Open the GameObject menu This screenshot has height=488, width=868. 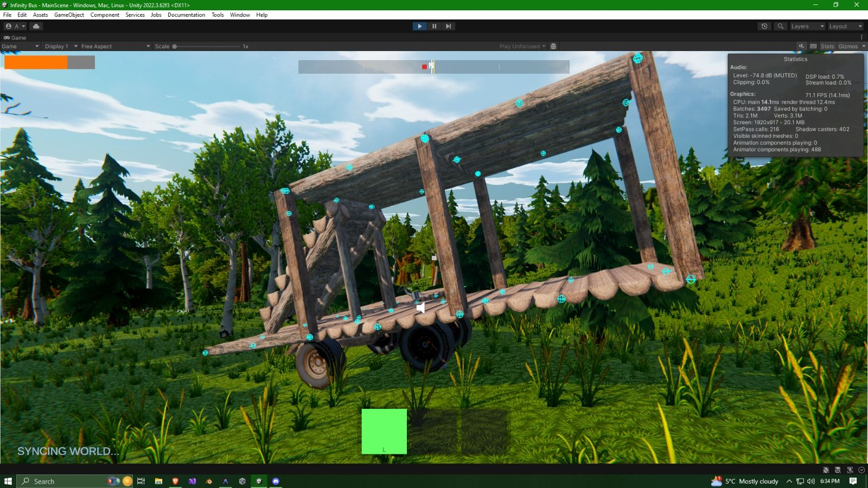pyautogui.click(x=69, y=15)
